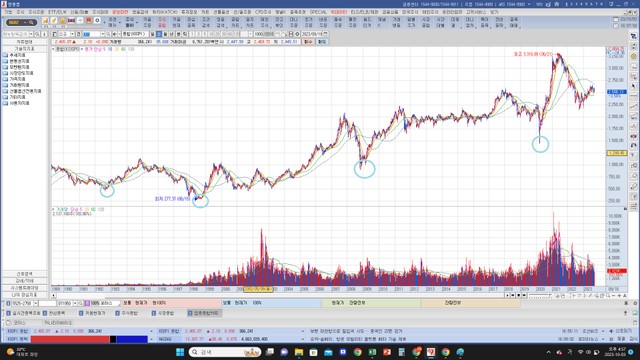The width and height of the screenshot is (640, 360).
Task: Click the pencil icon in the top toolbar
Action: [54, 21]
